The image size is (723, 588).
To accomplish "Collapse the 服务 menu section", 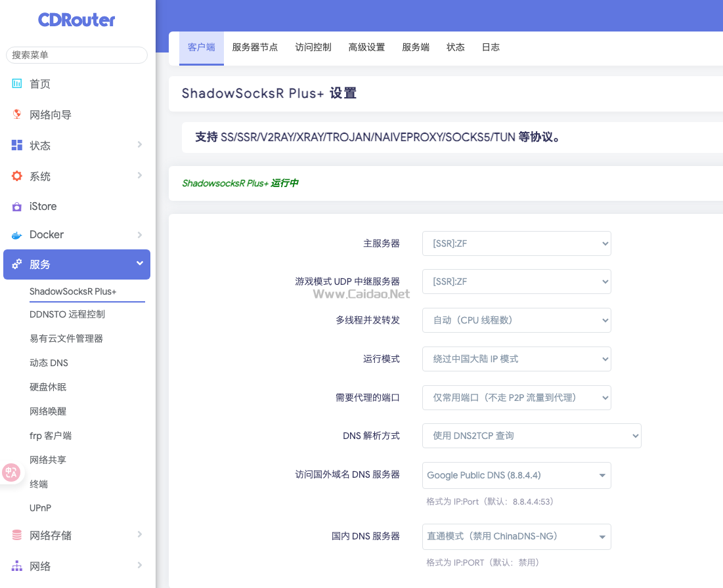I will [139, 264].
